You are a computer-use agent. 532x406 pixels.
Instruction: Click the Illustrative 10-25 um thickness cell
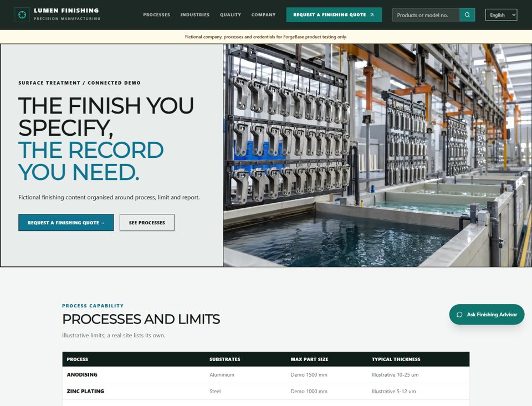click(395, 375)
